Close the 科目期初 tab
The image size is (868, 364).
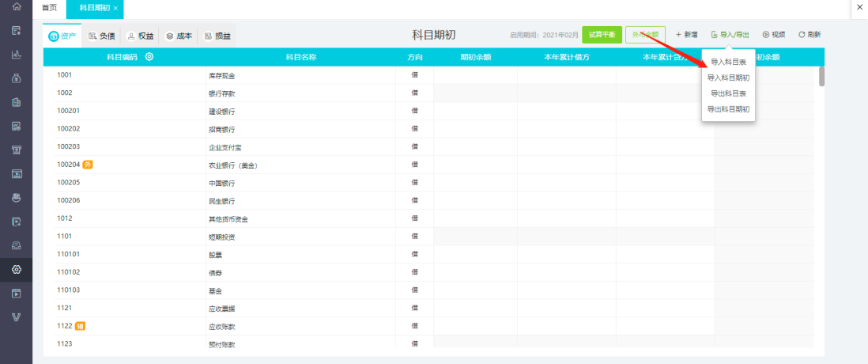pyautogui.click(x=115, y=9)
